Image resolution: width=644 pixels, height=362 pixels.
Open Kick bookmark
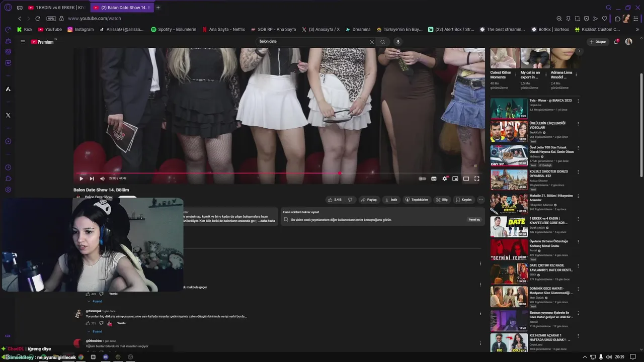pos(24,29)
